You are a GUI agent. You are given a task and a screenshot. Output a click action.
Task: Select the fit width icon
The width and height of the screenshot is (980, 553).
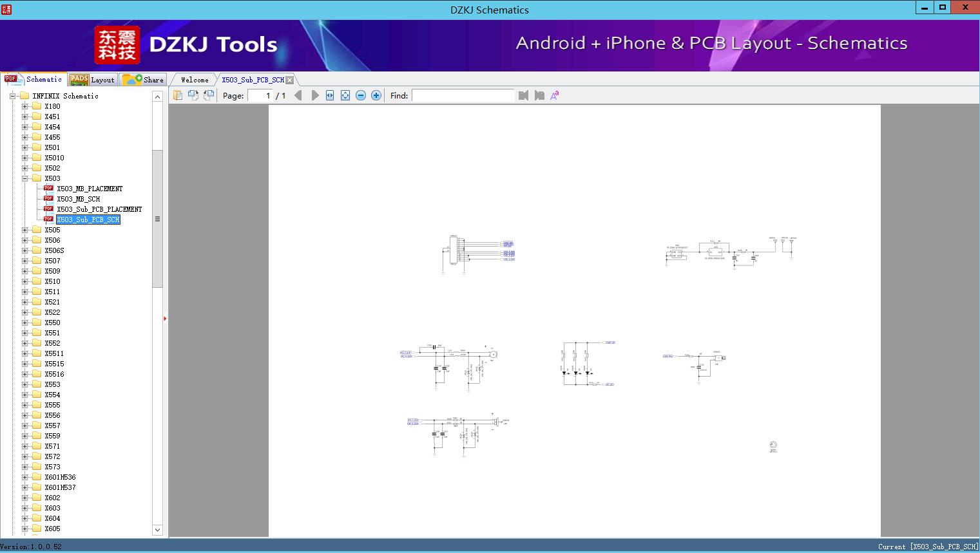(x=330, y=95)
